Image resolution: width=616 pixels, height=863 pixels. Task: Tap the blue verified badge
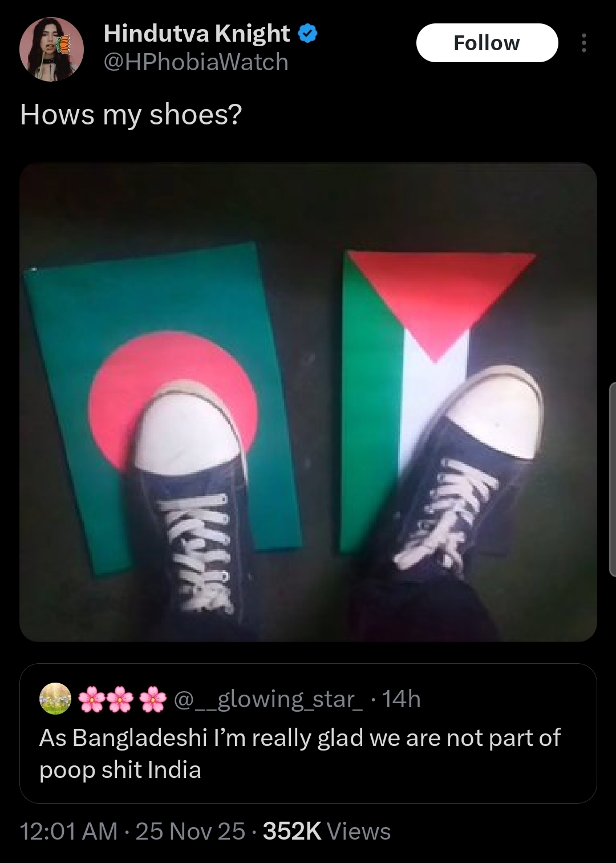click(x=308, y=34)
